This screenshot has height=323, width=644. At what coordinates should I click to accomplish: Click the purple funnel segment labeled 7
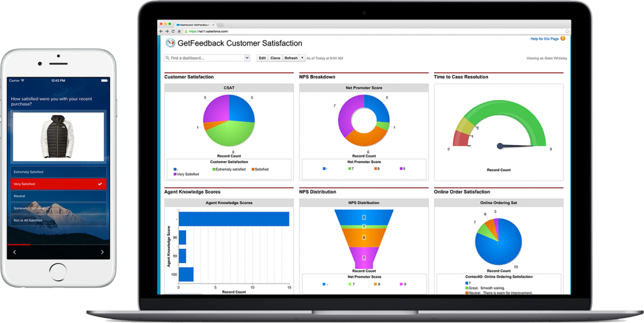364,258
